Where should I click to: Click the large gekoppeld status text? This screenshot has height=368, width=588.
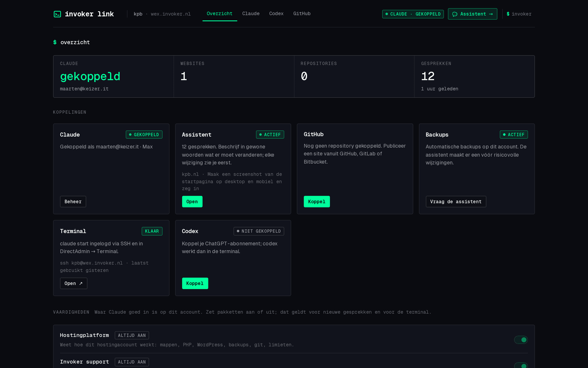[x=90, y=77]
